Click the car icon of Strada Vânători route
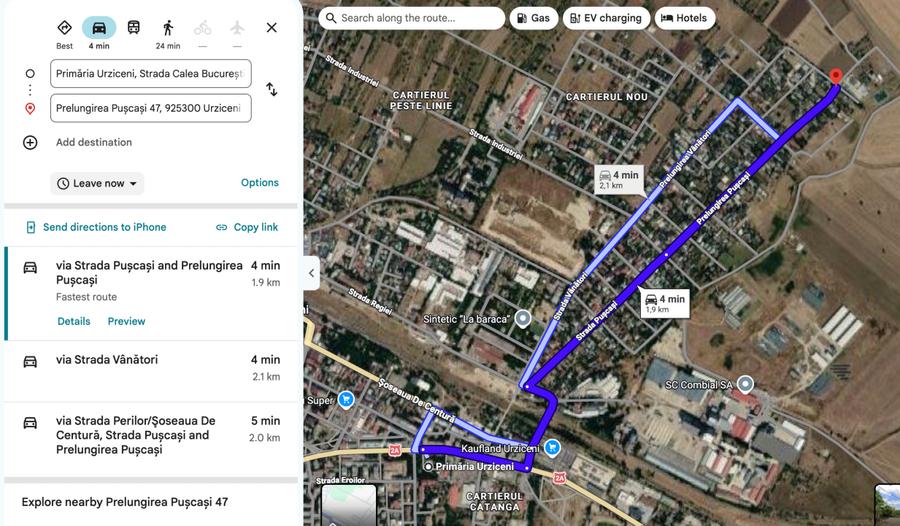The width and height of the screenshot is (900, 526). click(30, 361)
